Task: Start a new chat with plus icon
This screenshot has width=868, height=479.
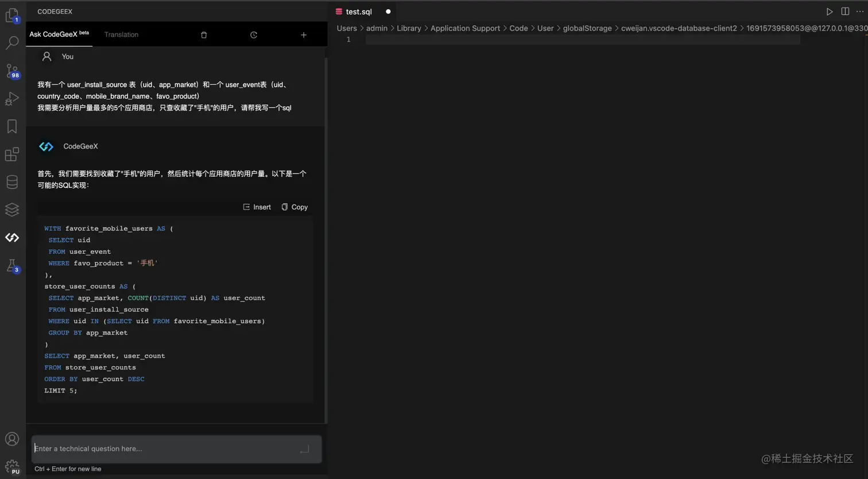Action: tap(304, 35)
